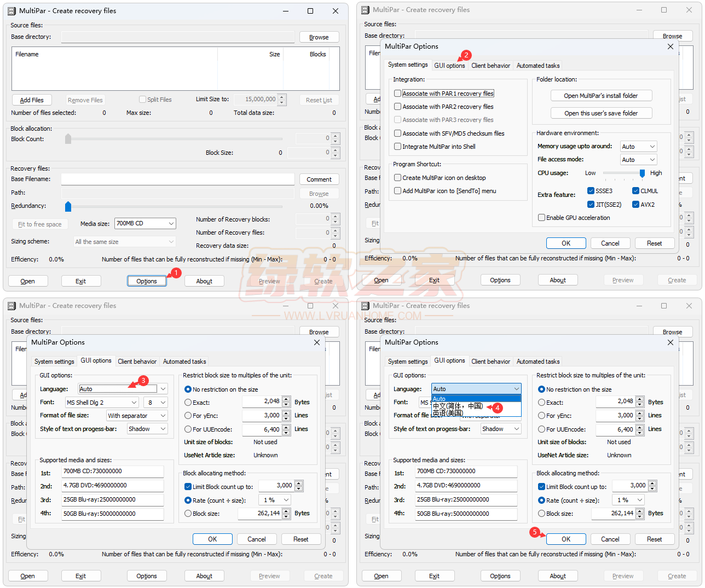705x588 pixels.
Task: Choose 中文(简体, 中国) from the language list
Action: [458, 406]
